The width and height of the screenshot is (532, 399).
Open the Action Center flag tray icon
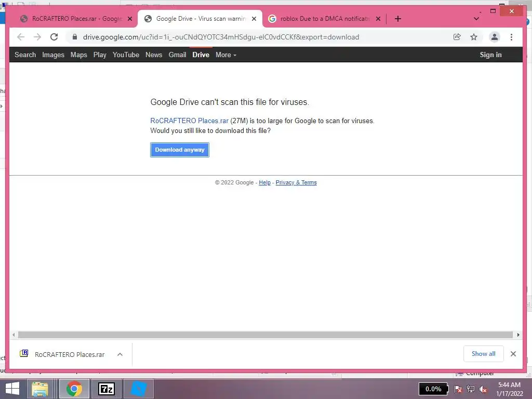[458, 389]
